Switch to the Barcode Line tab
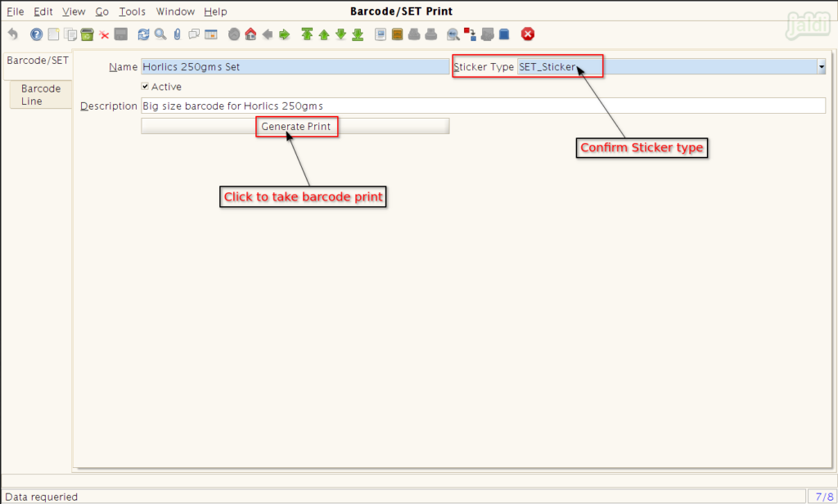The image size is (838, 504). click(x=41, y=95)
